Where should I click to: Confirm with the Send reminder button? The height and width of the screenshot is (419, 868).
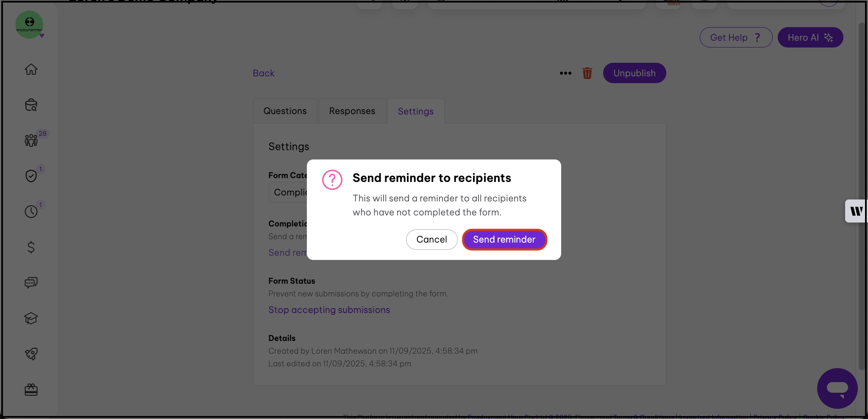[x=504, y=240]
